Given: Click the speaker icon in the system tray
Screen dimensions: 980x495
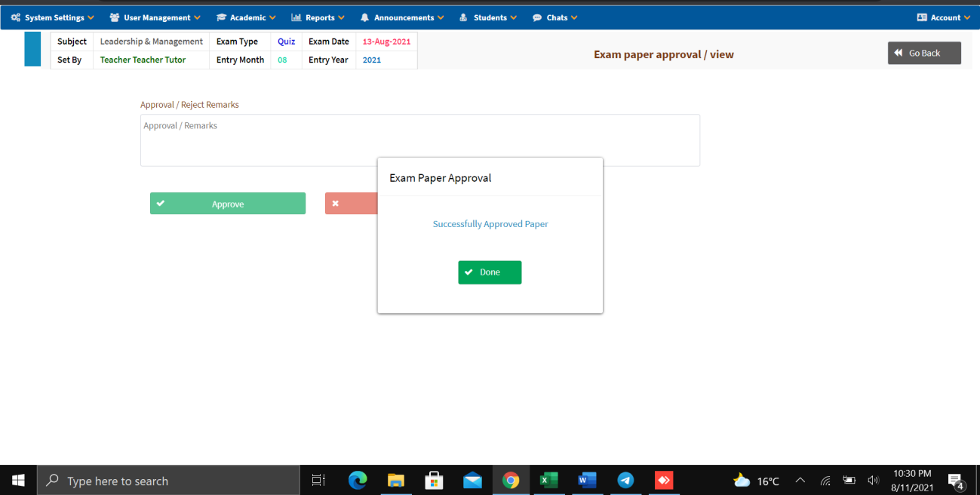Looking at the screenshot, I should pos(873,480).
